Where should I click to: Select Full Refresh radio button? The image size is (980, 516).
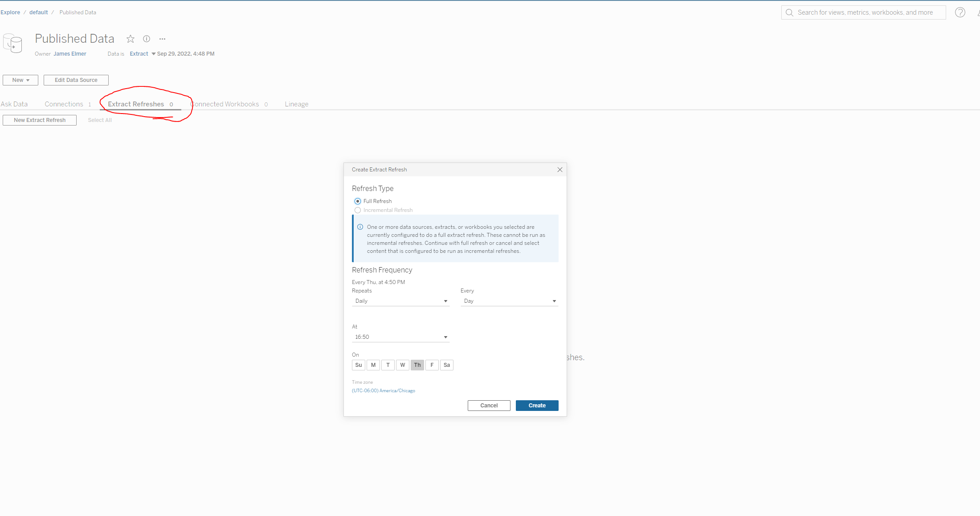(358, 201)
